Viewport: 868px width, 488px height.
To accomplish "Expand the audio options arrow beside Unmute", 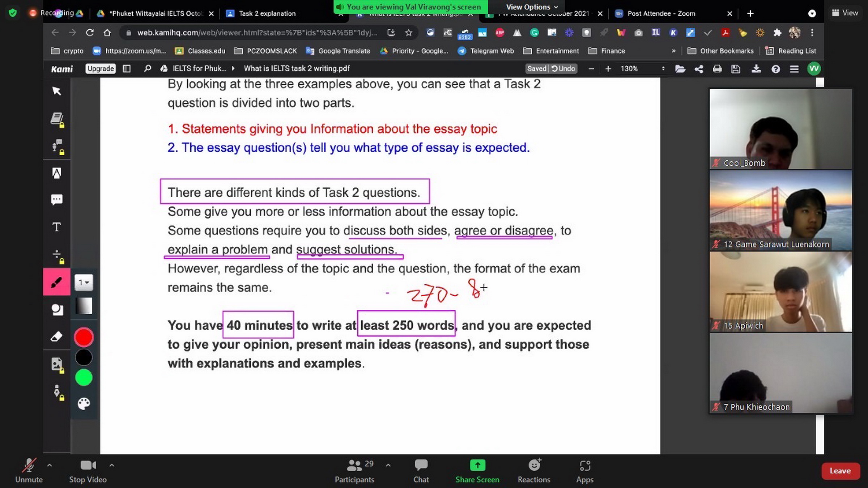I will pos(50,465).
